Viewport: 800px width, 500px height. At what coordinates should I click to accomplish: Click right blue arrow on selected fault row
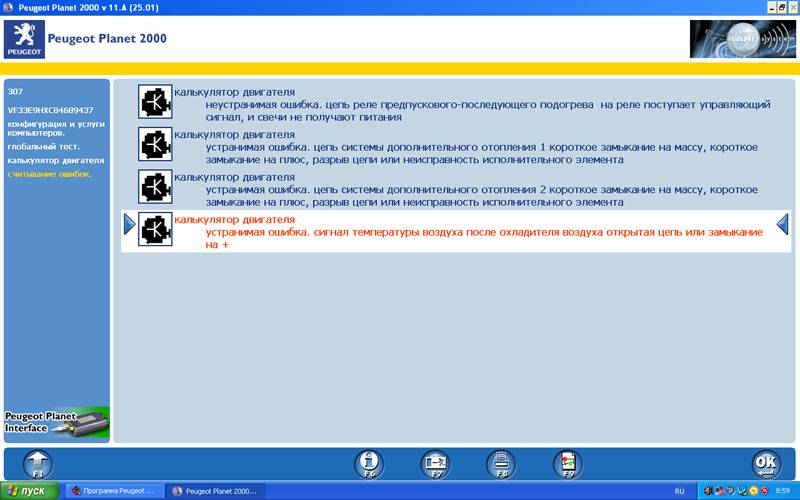[783, 226]
